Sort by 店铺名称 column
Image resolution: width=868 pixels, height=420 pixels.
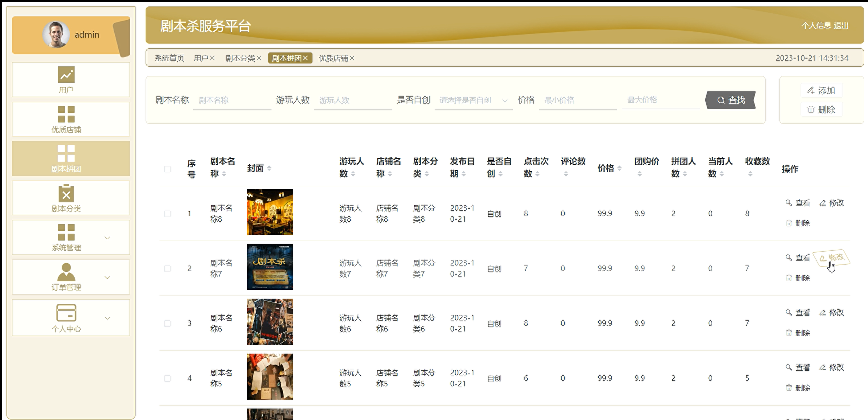click(390, 174)
